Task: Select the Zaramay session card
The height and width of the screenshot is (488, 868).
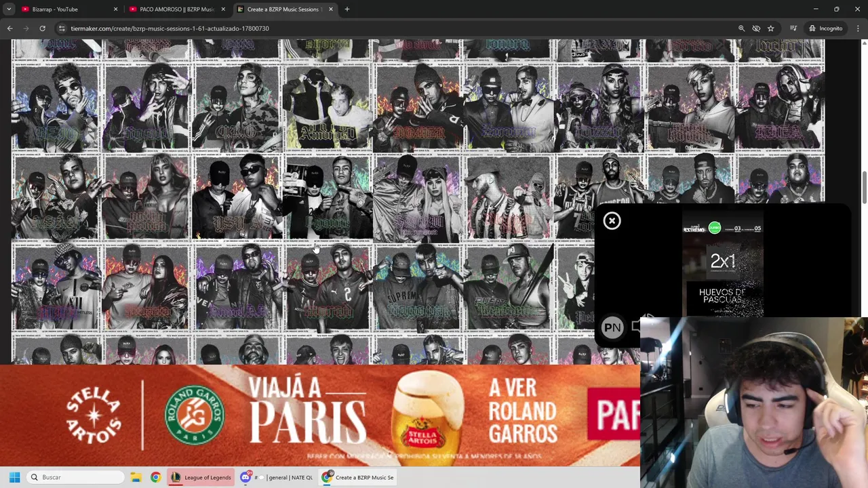Action: [x=509, y=108]
